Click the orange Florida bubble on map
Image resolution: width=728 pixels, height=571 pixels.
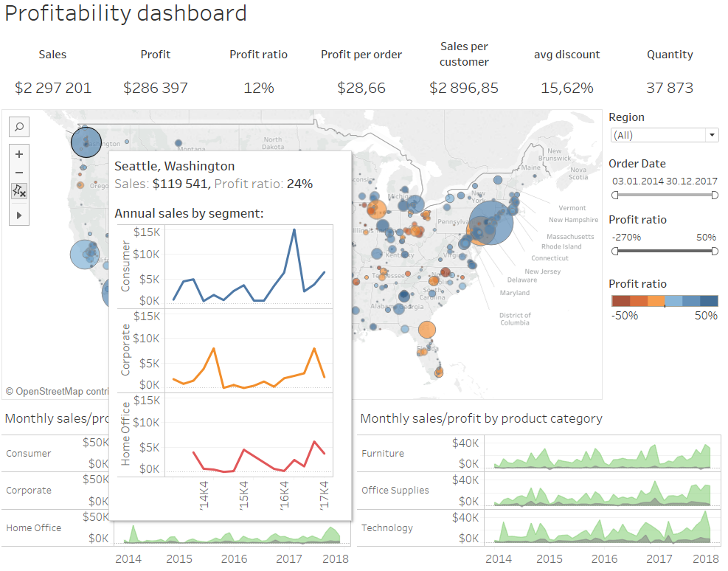pos(426,330)
